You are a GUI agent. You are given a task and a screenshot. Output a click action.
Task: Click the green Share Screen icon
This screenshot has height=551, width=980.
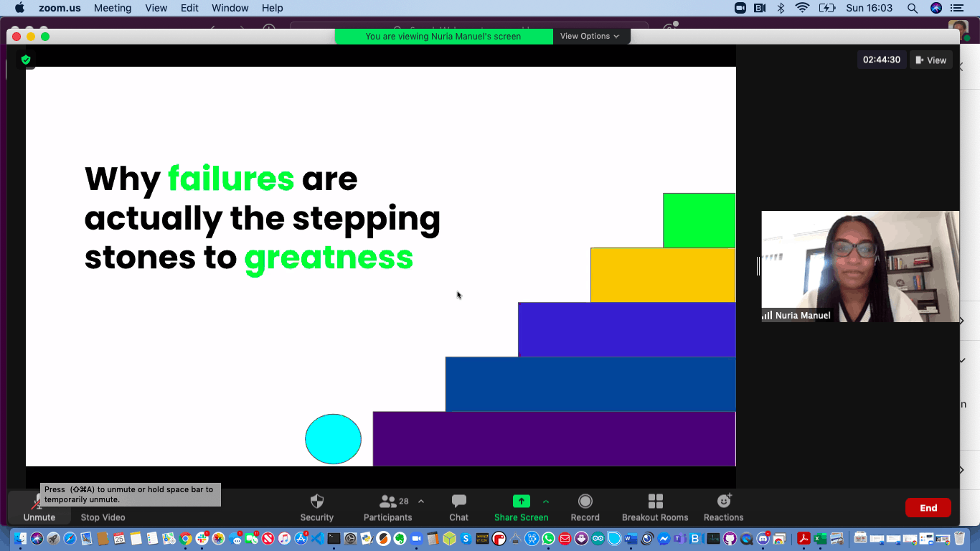click(x=522, y=501)
